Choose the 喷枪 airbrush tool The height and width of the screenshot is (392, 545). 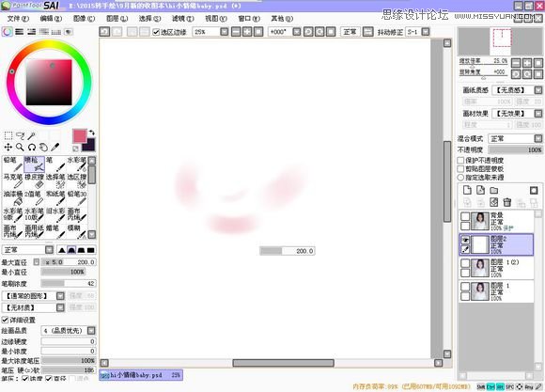click(34, 164)
